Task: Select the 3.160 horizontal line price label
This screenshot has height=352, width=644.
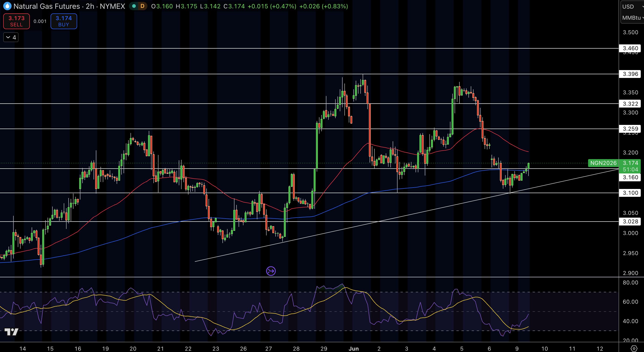Action: click(x=630, y=177)
